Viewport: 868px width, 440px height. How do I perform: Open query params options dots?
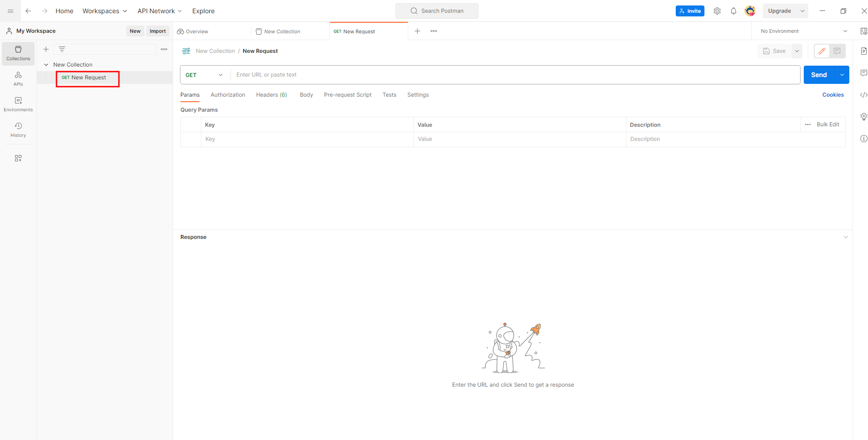(x=808, y=124)
